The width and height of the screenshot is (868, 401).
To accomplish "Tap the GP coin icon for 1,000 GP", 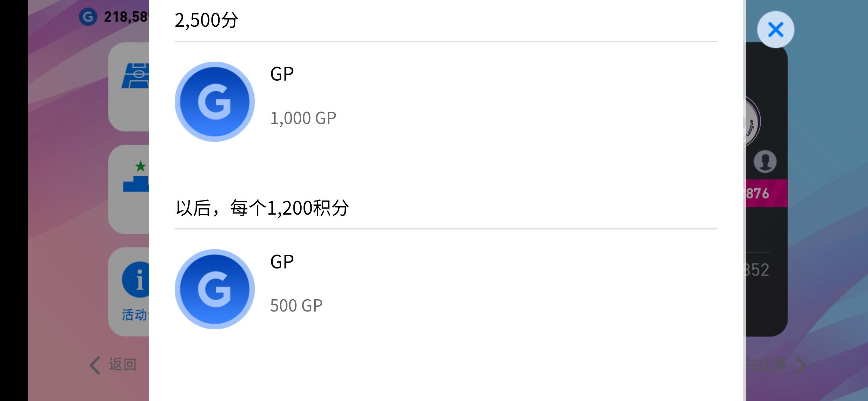I will [215, 102].
